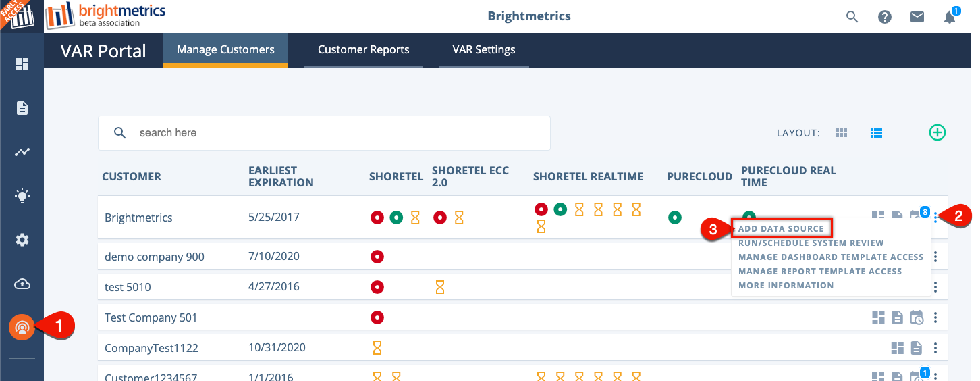This screenshot has height=381, width=980.
Task: Open dashboards icon in Test Company 501 row
Action: point(878,317)
